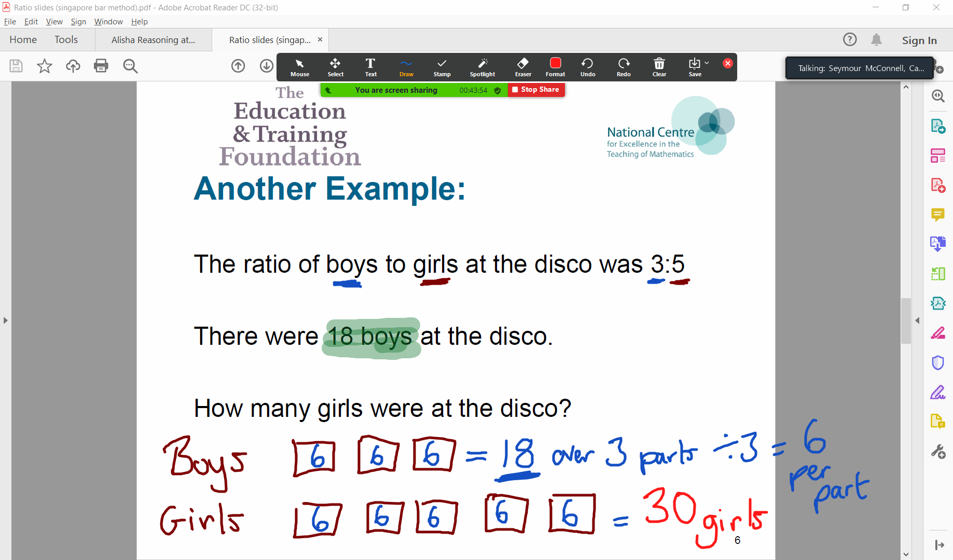Select the Text annotation tool
This screenshot has height=560, width=953.
pyautogui.click(x=370, y=67)
